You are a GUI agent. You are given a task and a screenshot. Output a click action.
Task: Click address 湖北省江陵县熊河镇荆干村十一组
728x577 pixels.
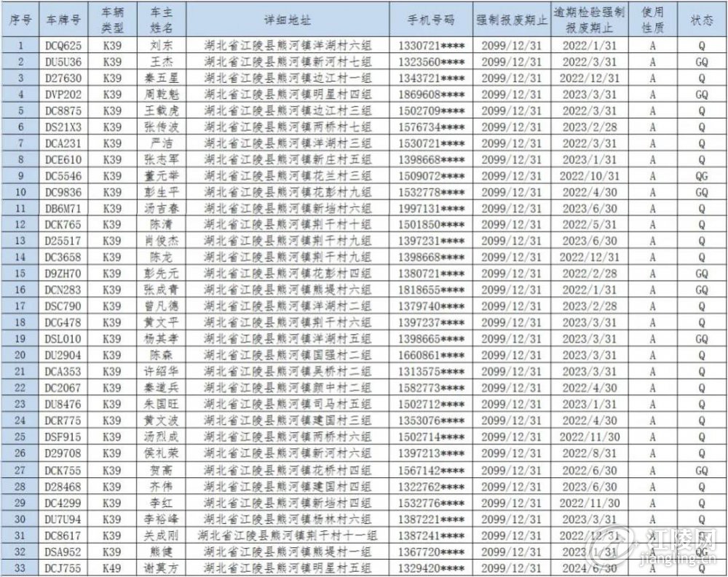[x=288, y=536]
